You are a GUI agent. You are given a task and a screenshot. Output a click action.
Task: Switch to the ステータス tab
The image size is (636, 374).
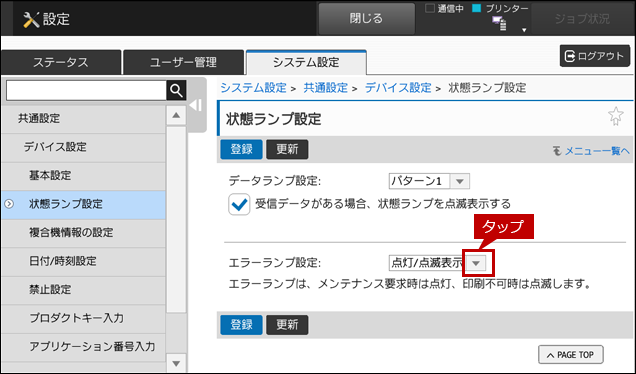point(61,62)
